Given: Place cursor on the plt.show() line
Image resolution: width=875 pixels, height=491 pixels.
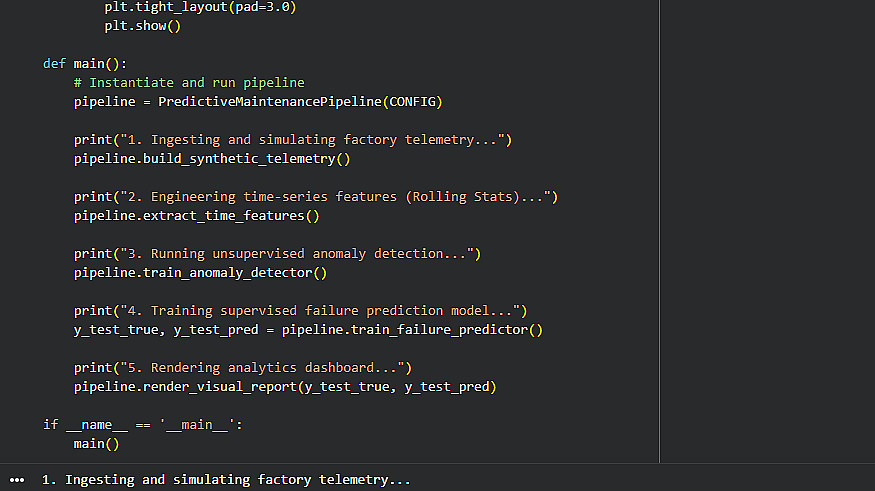Looking at the screenshot, I should (x=142, y=26).
